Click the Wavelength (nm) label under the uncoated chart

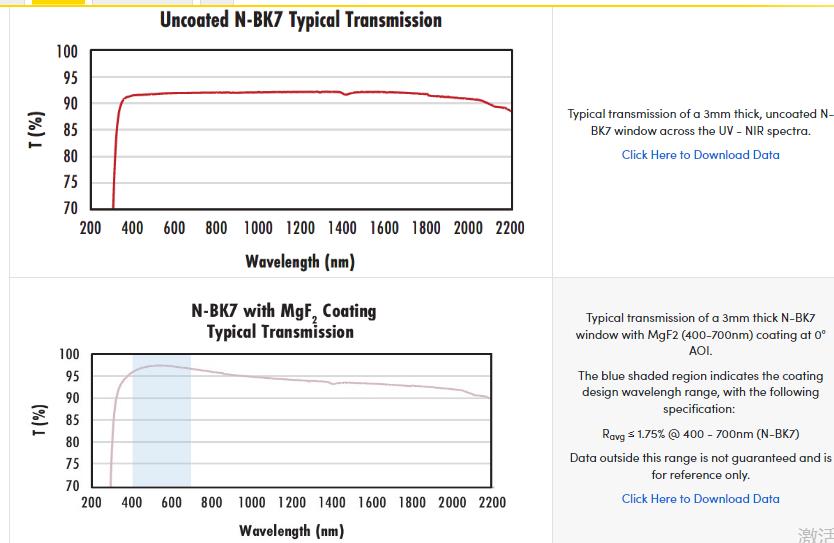(300, 262)
